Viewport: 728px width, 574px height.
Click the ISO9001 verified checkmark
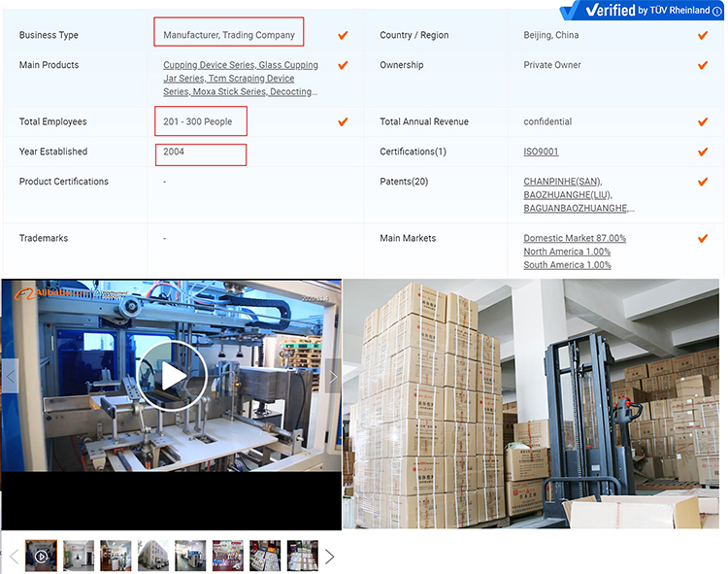coord(703,152)
